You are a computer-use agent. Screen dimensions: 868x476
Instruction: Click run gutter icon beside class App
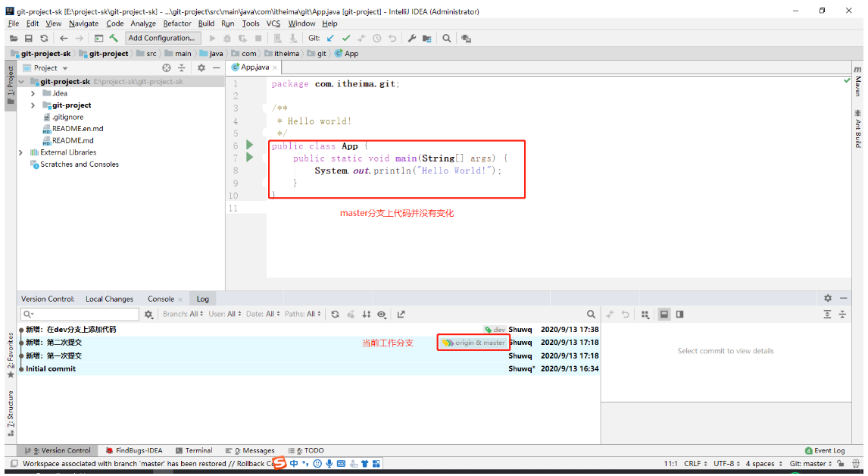pos(250,146)
